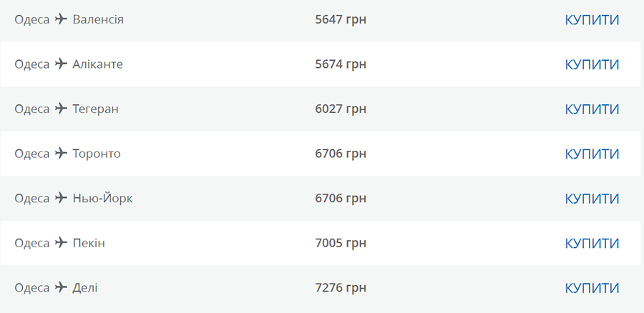Image resolution: width=644 pixels, height=313 pixels.
Task: Click the airplane icon before Аліканте
Action: (x=61, y=64)
